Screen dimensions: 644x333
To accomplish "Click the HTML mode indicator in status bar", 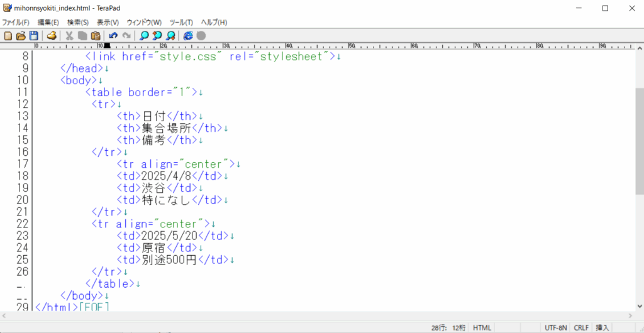I will (482, 327).
